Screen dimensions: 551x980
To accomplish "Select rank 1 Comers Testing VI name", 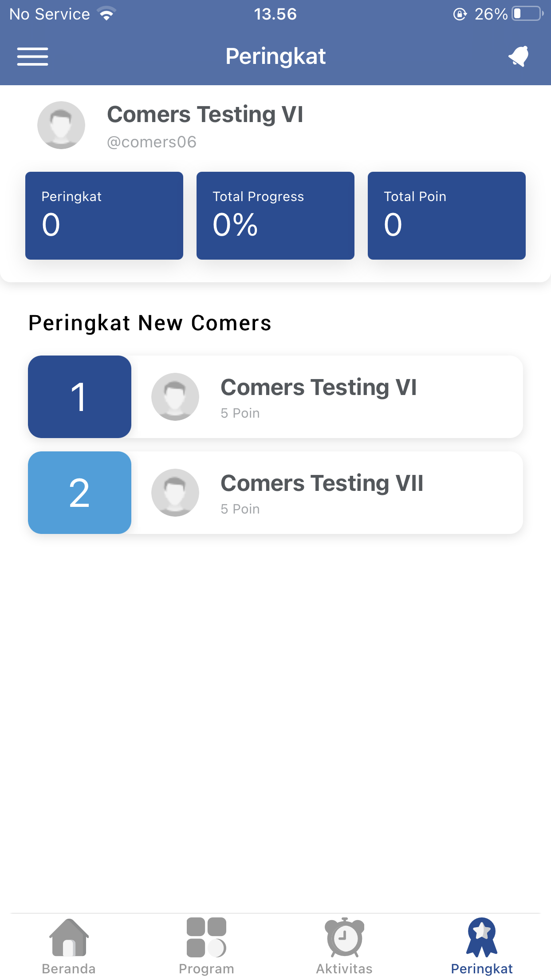I will 319,387.
